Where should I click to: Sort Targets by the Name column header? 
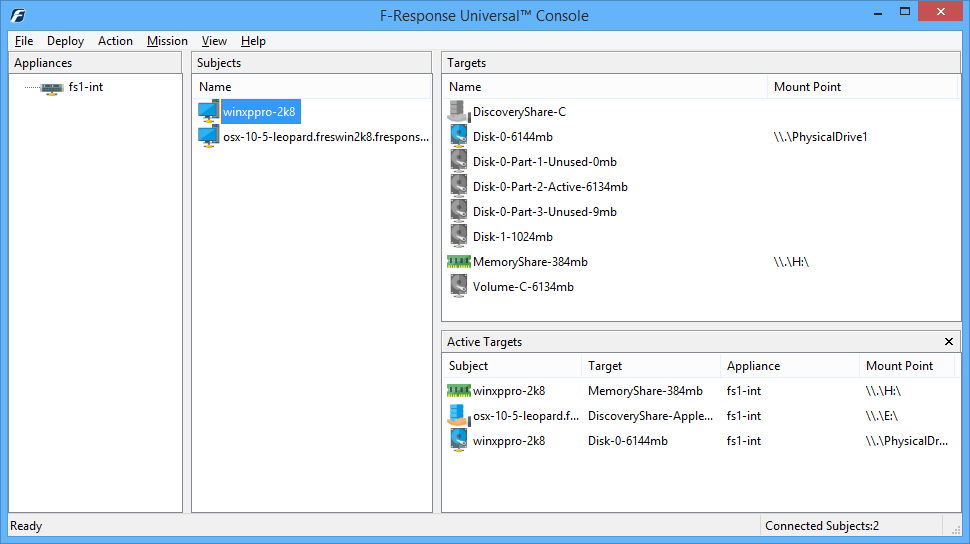[x=604, y=87]
